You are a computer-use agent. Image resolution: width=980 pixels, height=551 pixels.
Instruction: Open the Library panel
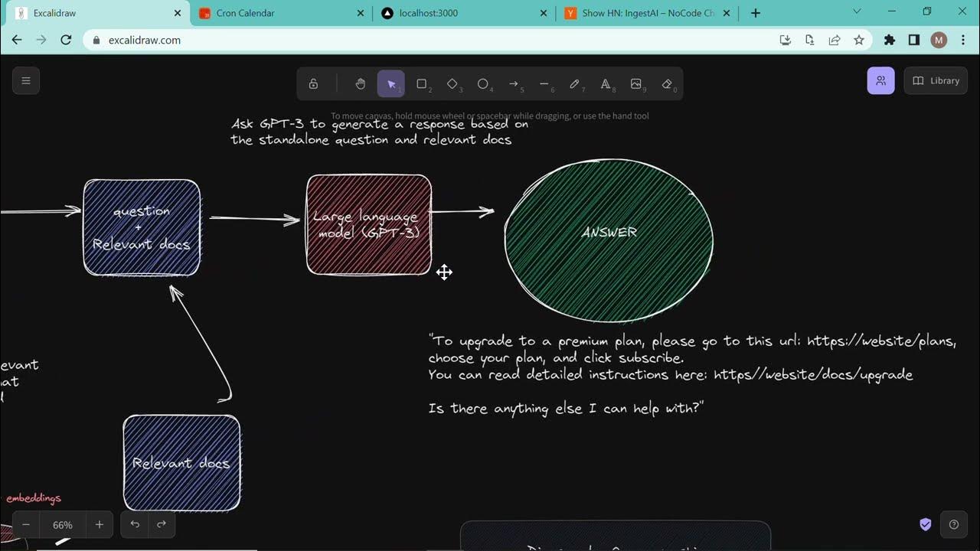[x=936, y=80]
